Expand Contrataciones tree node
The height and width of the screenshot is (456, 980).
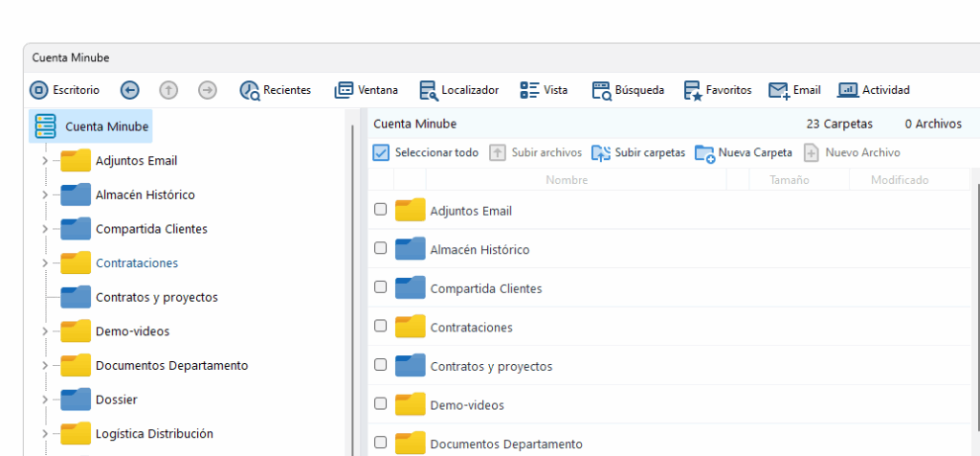click(44, 263)
